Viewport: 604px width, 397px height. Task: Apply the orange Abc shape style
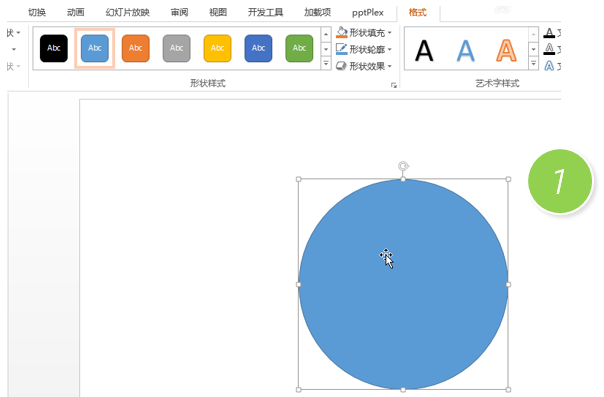136,48
